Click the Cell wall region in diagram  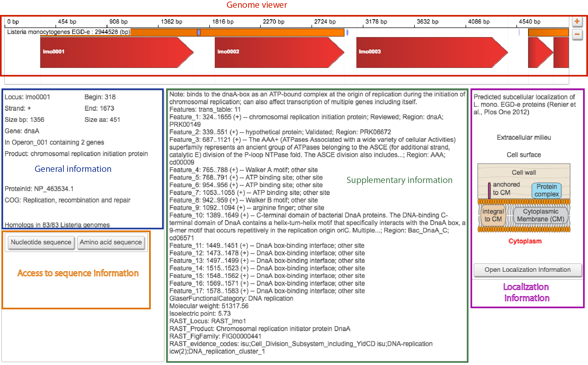[x=524, y=172]
